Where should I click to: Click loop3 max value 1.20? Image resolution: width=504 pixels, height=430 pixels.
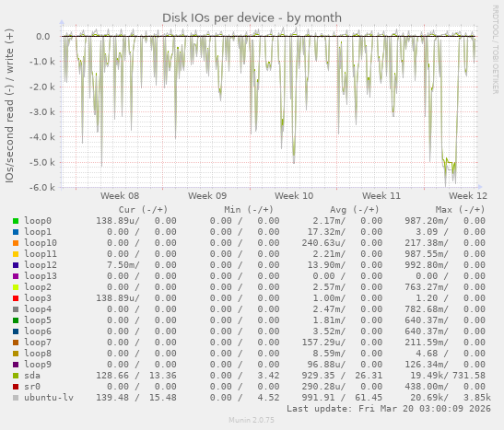pos(427,298)
